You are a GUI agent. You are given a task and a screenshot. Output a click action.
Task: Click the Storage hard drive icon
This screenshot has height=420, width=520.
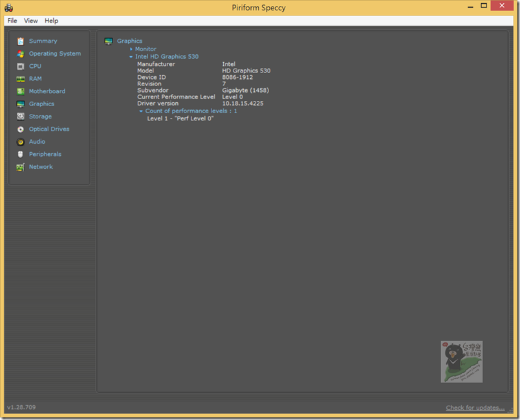click(x=21, y=116)
